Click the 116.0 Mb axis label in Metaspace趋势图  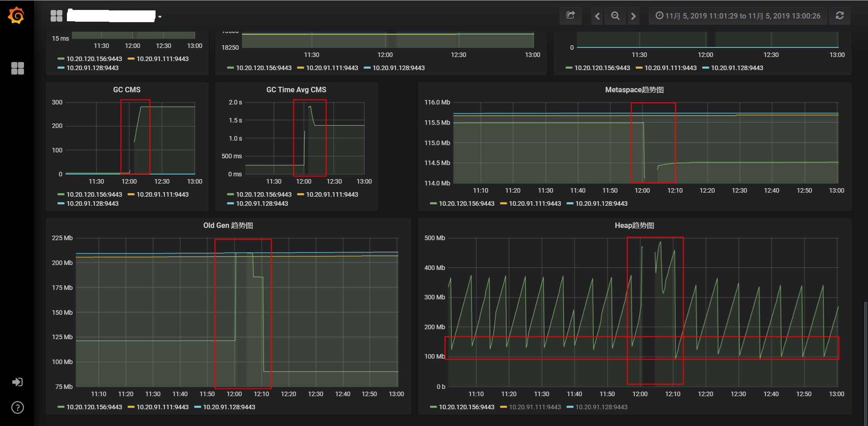pos(437,102)
